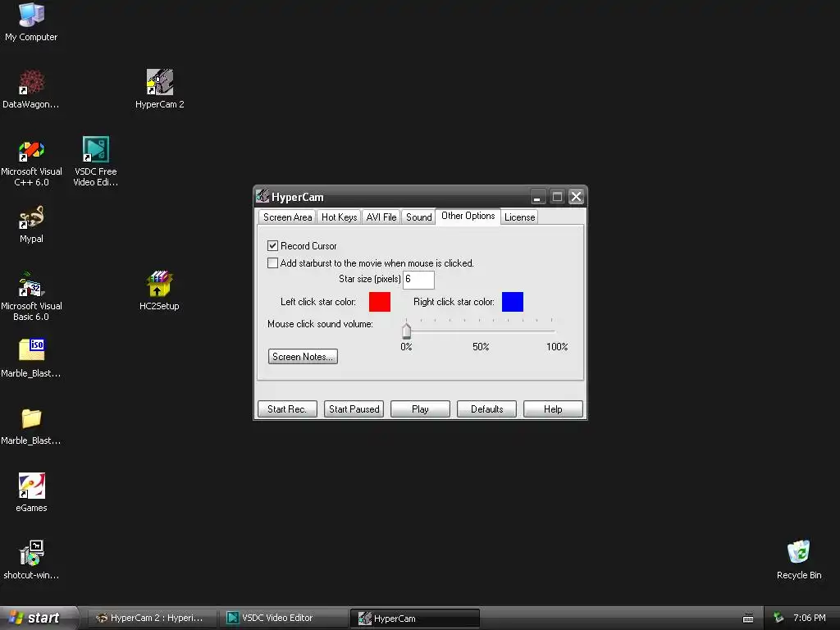Click the Start Paused button
This screenshot has width=840, height=630.
[354, 409]
